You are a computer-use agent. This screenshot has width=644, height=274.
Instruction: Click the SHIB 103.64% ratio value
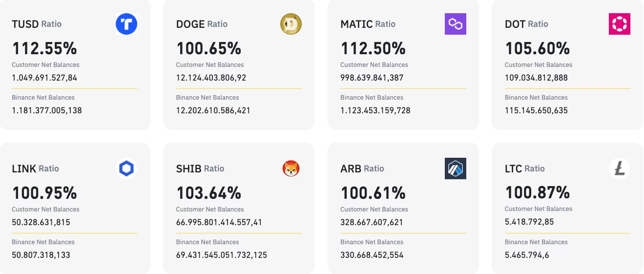coord(208,193)
